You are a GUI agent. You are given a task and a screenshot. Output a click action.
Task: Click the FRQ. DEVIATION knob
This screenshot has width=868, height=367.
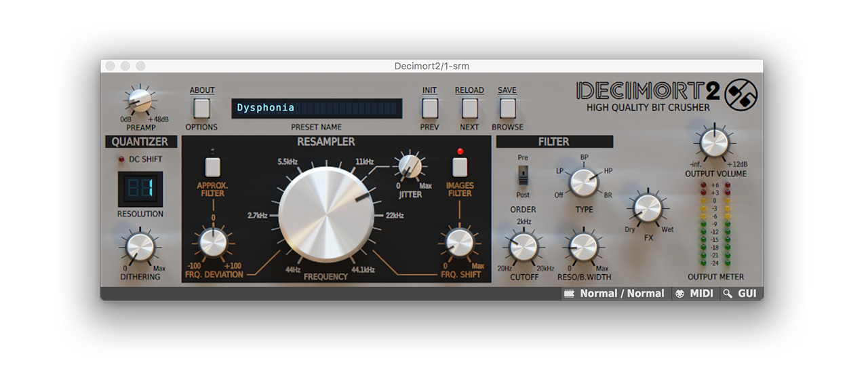(213, 243)
